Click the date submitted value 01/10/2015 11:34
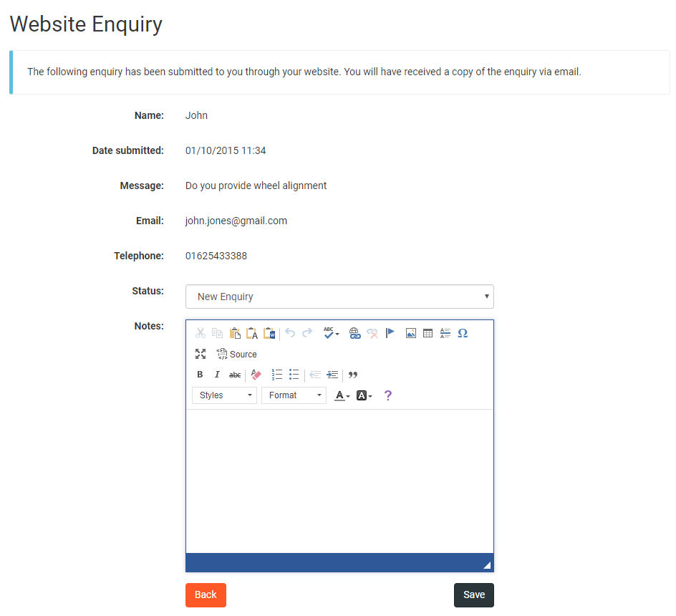The image size is (676, 616). coord(226,150)
